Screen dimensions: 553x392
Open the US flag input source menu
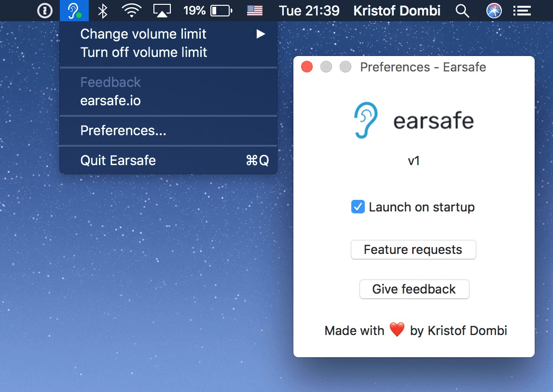[255, 11]
